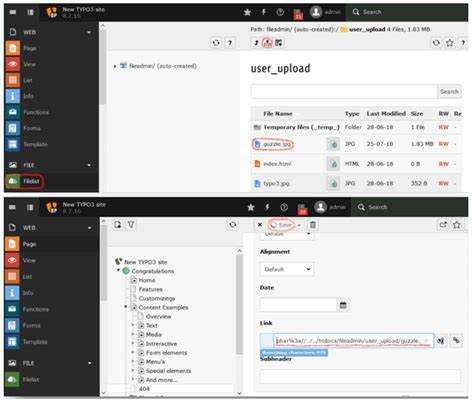The image size is (474, 403).
Task: Click upload files icon above user_upload
Action: tap(267, 43)
